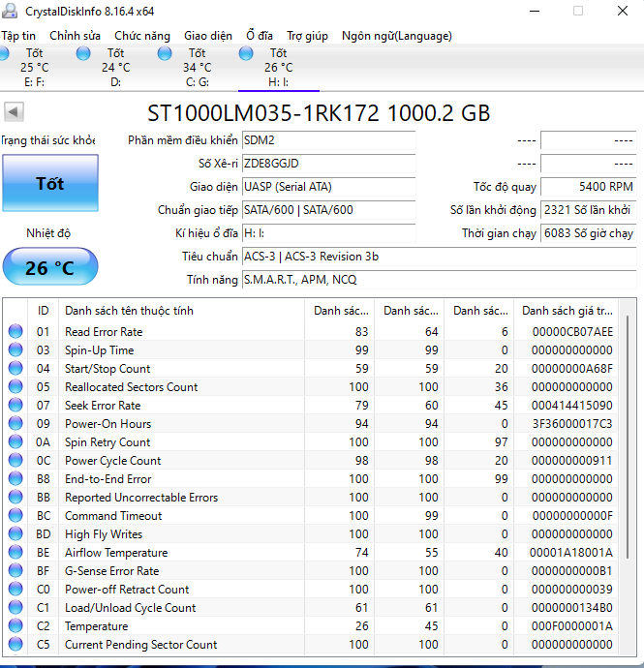The image size is (644, 668).
Task: Click the status orb for Spin Retry Count
Action: point(15,441)
